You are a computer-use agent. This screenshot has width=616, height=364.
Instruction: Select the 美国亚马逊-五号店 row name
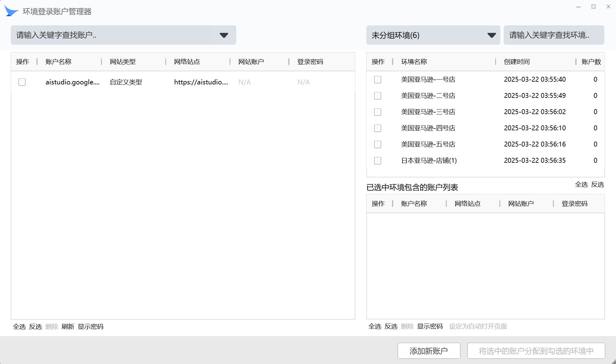pyautogui.click(x=428, y=144)
